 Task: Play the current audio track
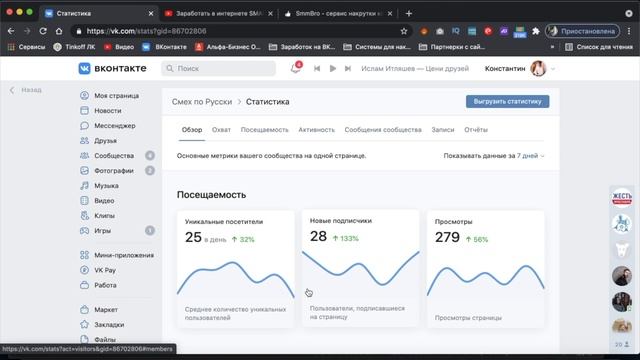[333, 69]
